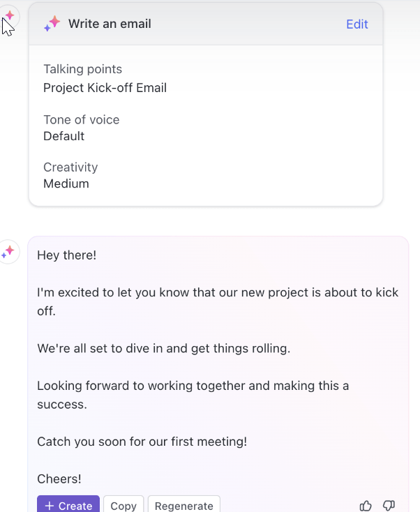Click the AI sparkle avatar at top left
The height and width of the screenshot is (512, 420).
(x=9, y=15)
